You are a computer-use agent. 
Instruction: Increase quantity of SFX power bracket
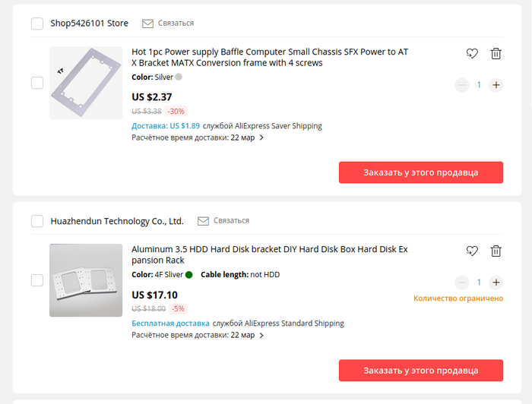pyautogui.click(x=496, y=85)
